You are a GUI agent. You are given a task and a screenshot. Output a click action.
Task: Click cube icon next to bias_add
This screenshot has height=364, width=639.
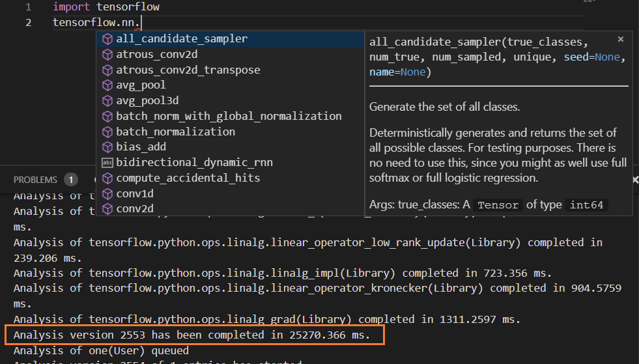click(107, 147)
